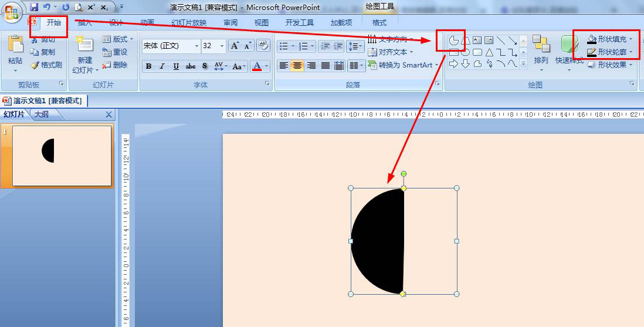
Task: Open the Arrange (排列) menu
Action: pos(541,52)
